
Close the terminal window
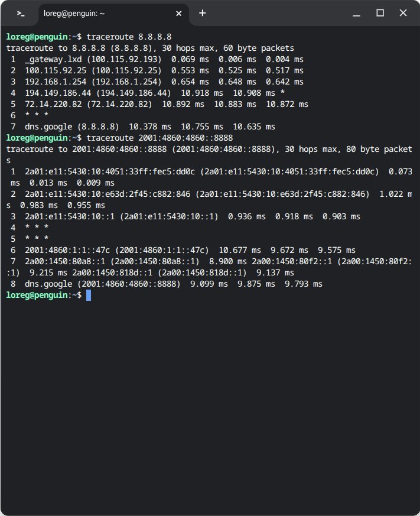(x=403, y=13)
